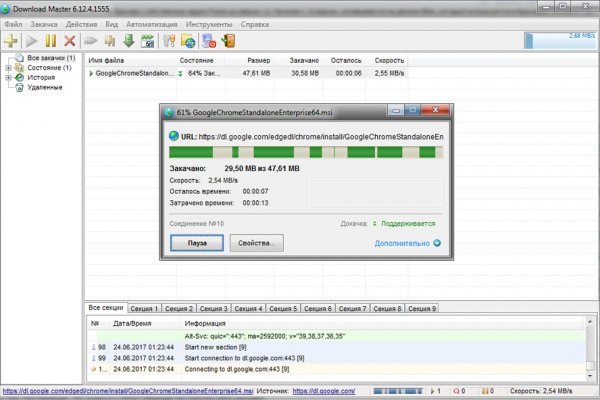Switch to the Секция 3 tab
This screenshot has width=600, height=400.
pos(214,309)
